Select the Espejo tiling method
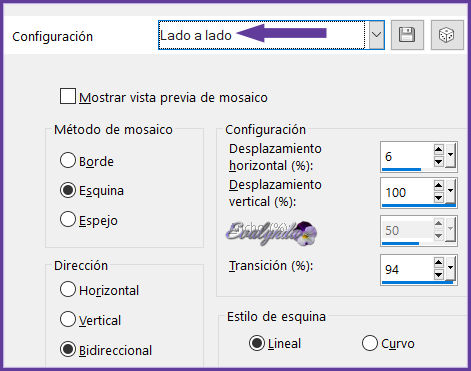Viewport: 471px width, 371px height. pyautogui.click(x=68, y=219)
